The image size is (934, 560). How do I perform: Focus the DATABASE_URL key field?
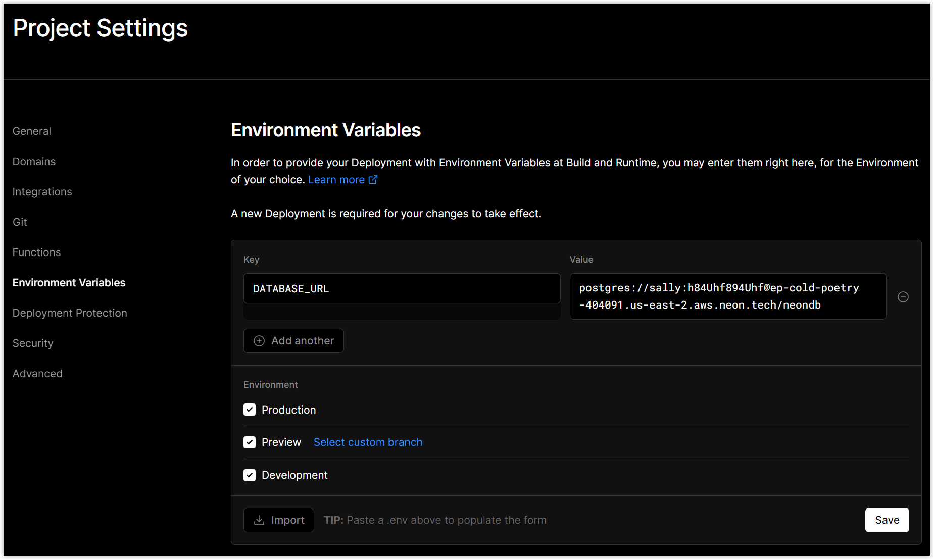[402, 288]
